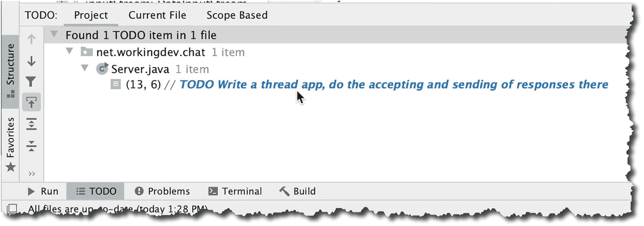Open the Favorites side panel
644x226 pixels.
[x=10, y=145]
